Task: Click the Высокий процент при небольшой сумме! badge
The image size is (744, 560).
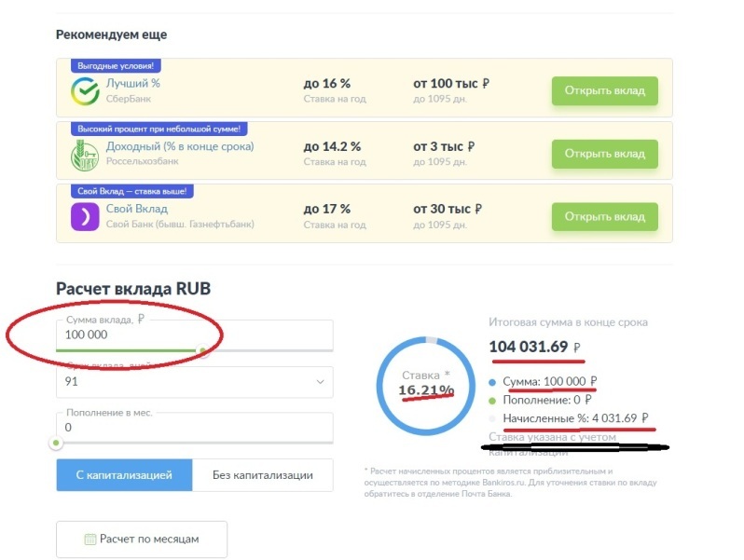Action: pyautogui.click(x=158, y=129)
